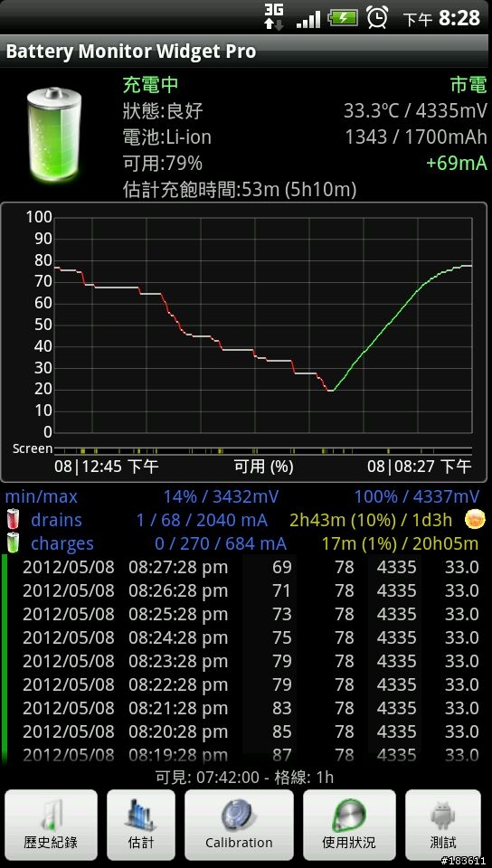Tap the Battery Monitor Widget Pro title

coord(130,52)
